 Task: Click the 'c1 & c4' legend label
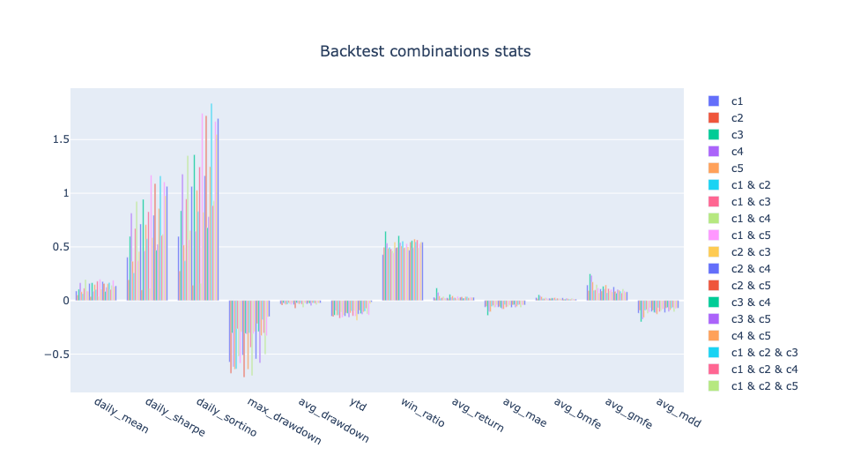749,219
